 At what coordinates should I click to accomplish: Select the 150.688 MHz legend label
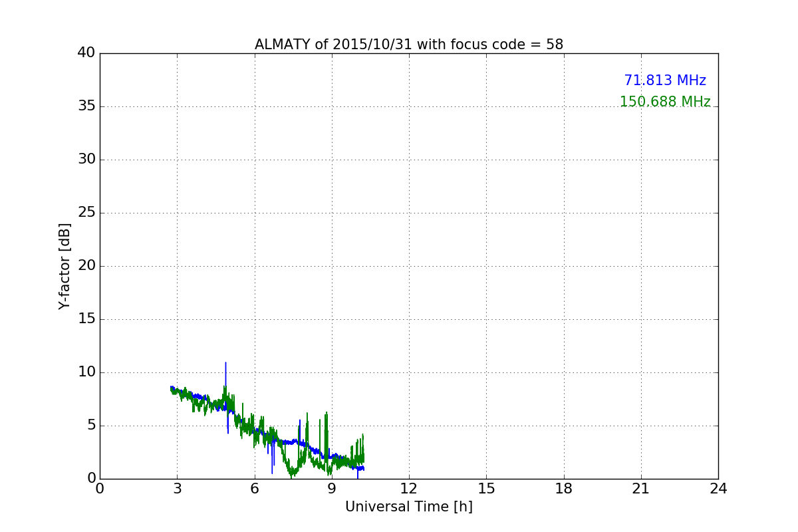coord(665,102)
